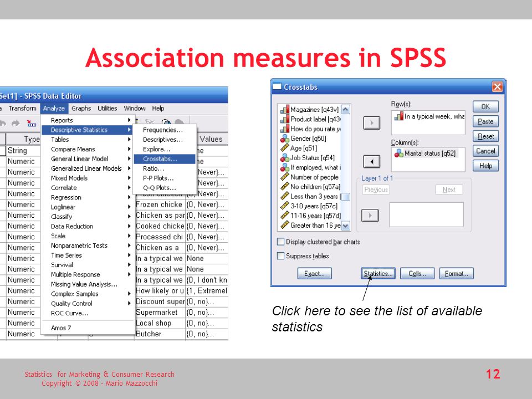Enable Display clustered bar charts

point(280,242)
